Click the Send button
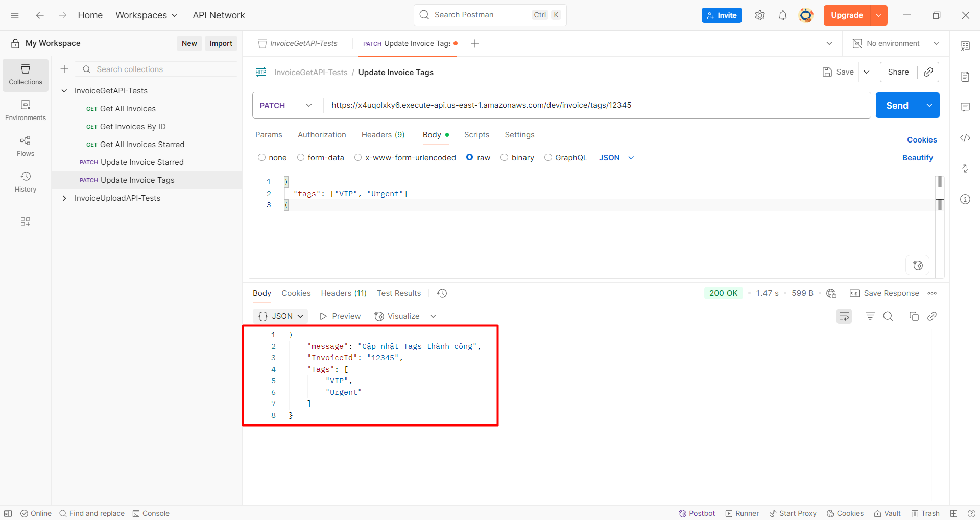The width and height of the screenshot is (980, 520). coord(897,105)
